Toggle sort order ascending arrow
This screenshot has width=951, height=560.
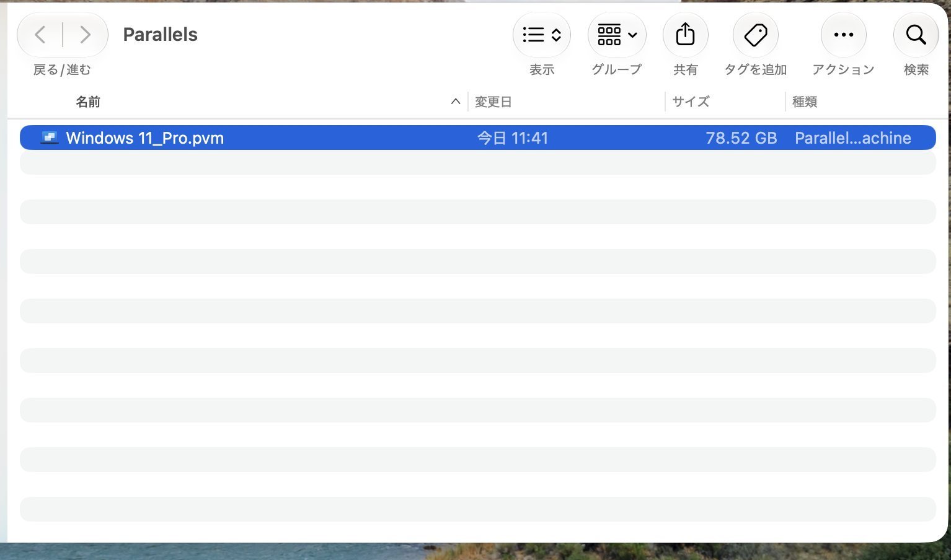456,102
